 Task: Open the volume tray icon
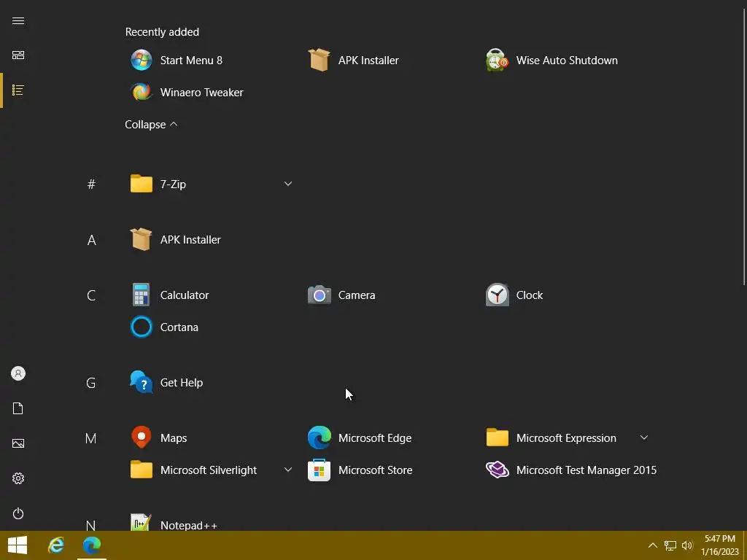pos(687,545)
